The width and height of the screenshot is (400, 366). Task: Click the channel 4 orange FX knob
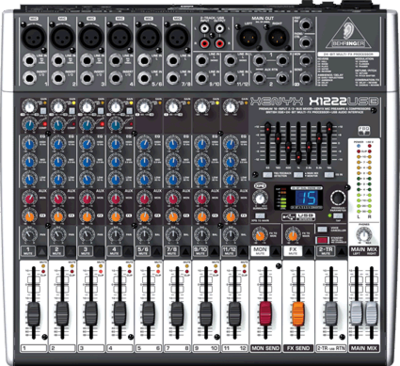(115, 217)
